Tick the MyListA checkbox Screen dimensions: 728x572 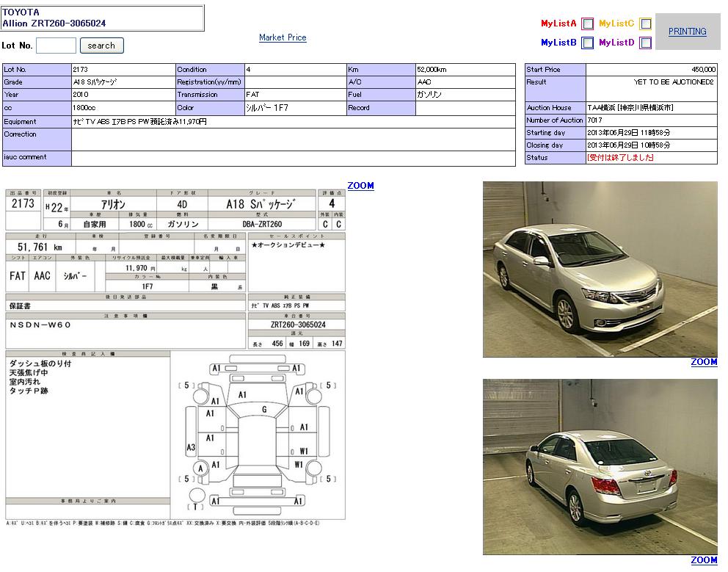[588, 24]
